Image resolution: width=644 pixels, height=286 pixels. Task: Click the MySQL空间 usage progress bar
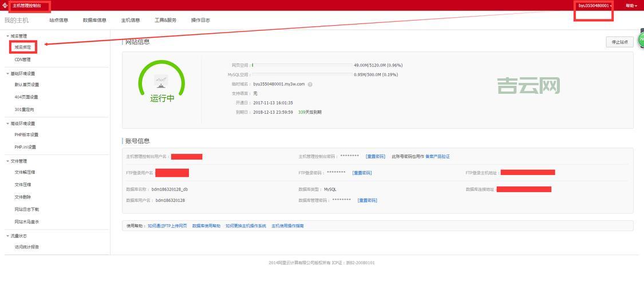click(302, 75)
